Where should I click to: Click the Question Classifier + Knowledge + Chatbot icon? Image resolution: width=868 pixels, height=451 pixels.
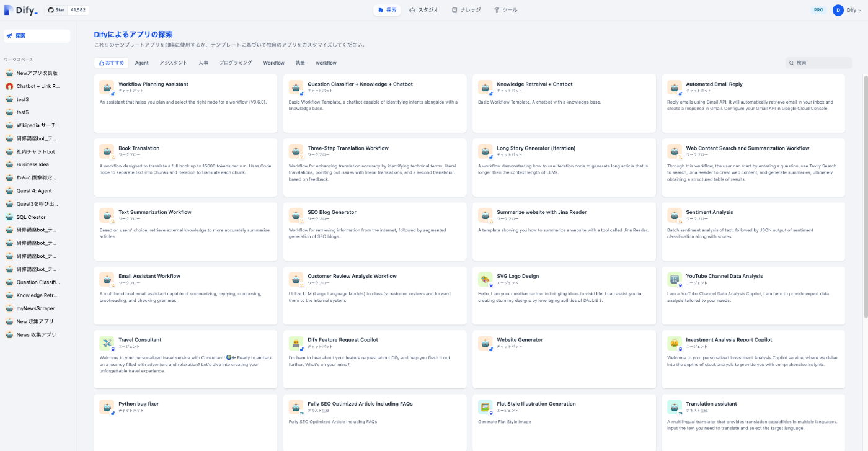tap(296, 87)
